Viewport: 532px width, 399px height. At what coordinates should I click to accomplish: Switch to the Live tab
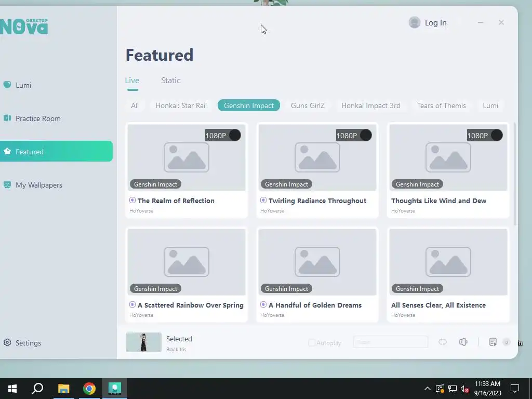point(132,81)
